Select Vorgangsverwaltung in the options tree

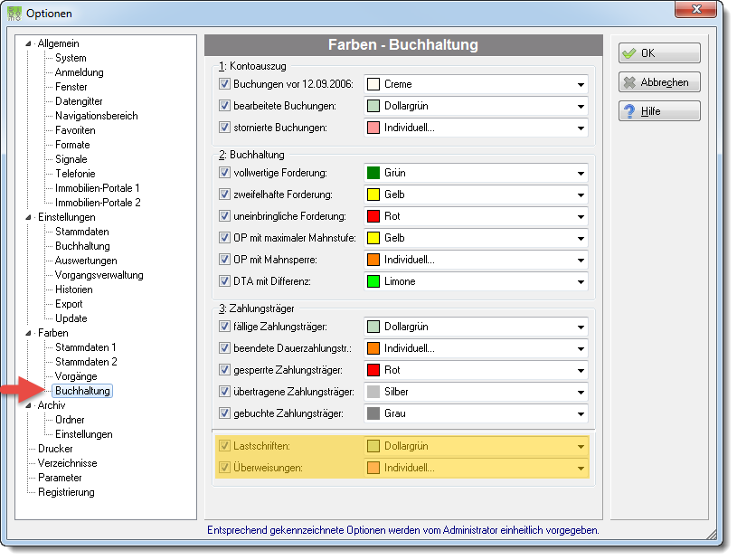click(99, 275)
